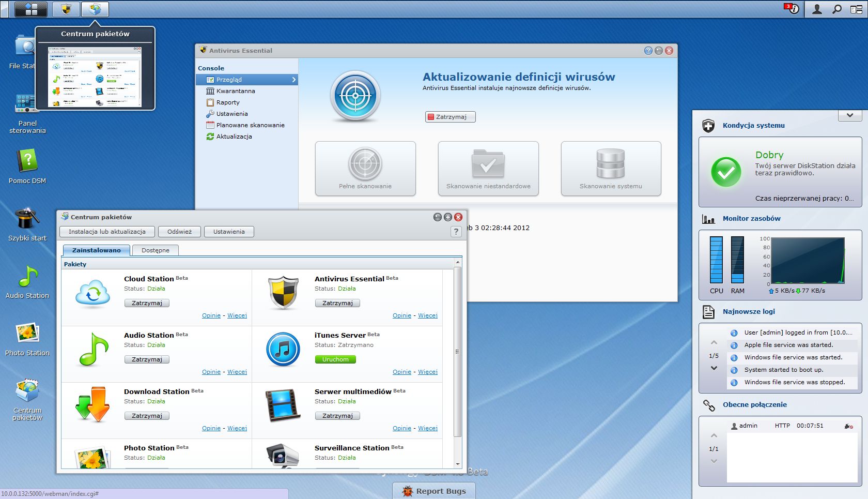Click Instalacja lub aktualizacja button

[x=107, y=232]
